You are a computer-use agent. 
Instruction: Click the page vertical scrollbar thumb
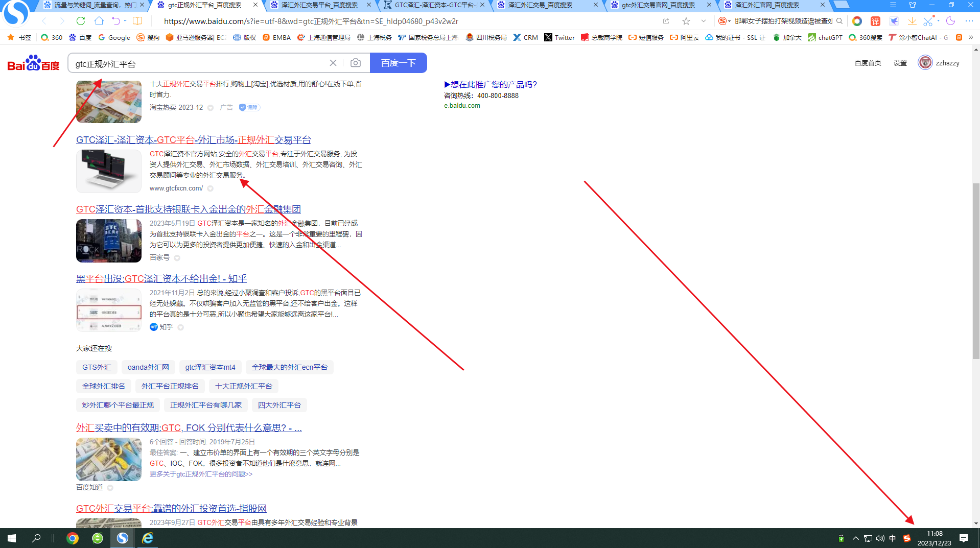point(976,271)
